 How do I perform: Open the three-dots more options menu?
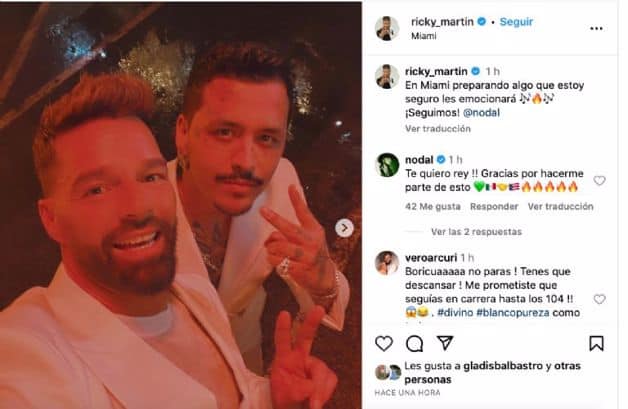tap(596, 28)
